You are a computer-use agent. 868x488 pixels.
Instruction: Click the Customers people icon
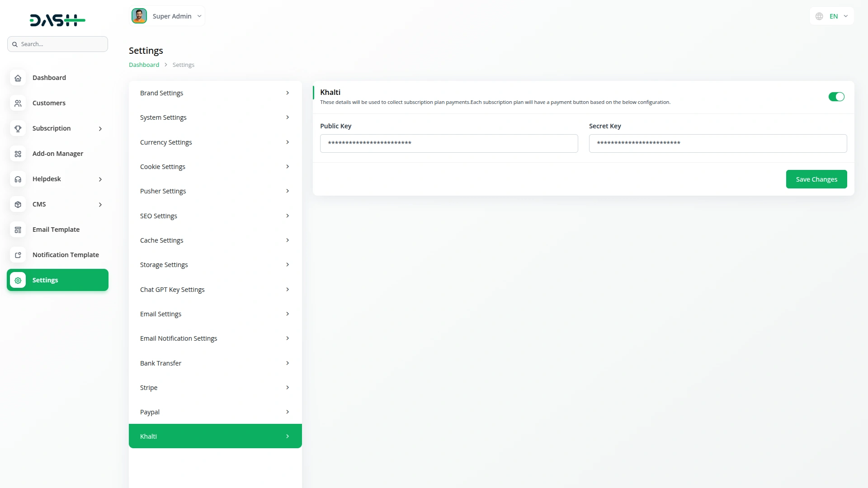[x=18, y=103]
